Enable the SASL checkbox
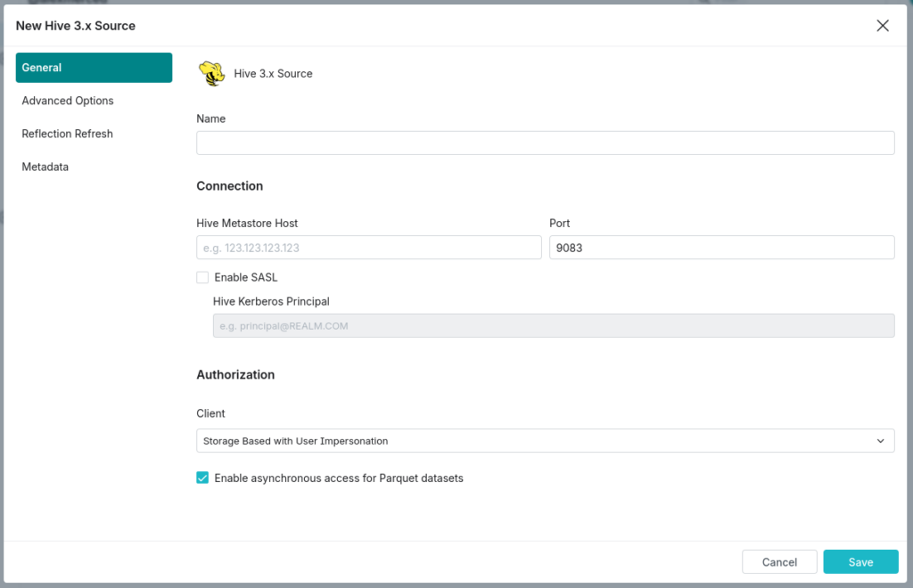 pyautogui.click(x=202, y=277)
